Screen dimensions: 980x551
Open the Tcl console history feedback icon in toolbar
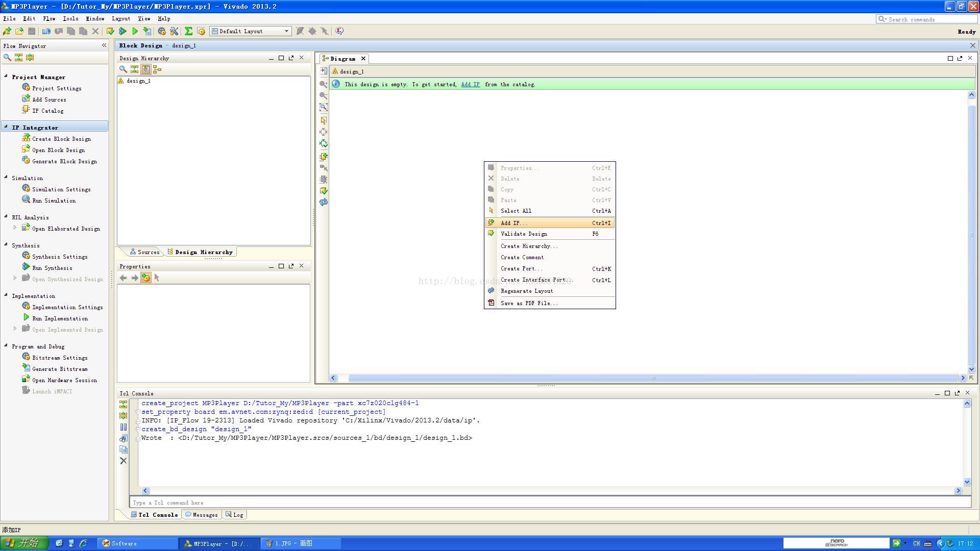coord(339,31)
